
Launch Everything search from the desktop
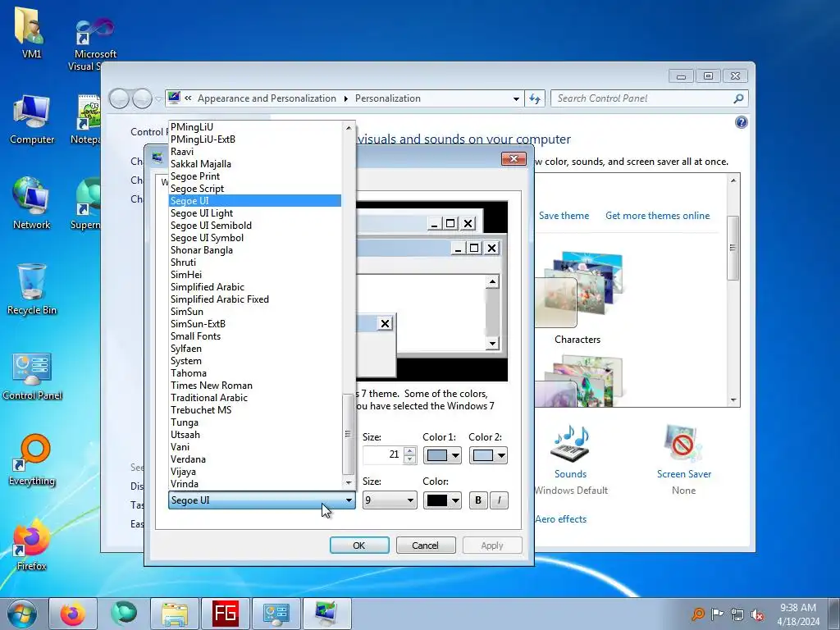tap(32, 459)
